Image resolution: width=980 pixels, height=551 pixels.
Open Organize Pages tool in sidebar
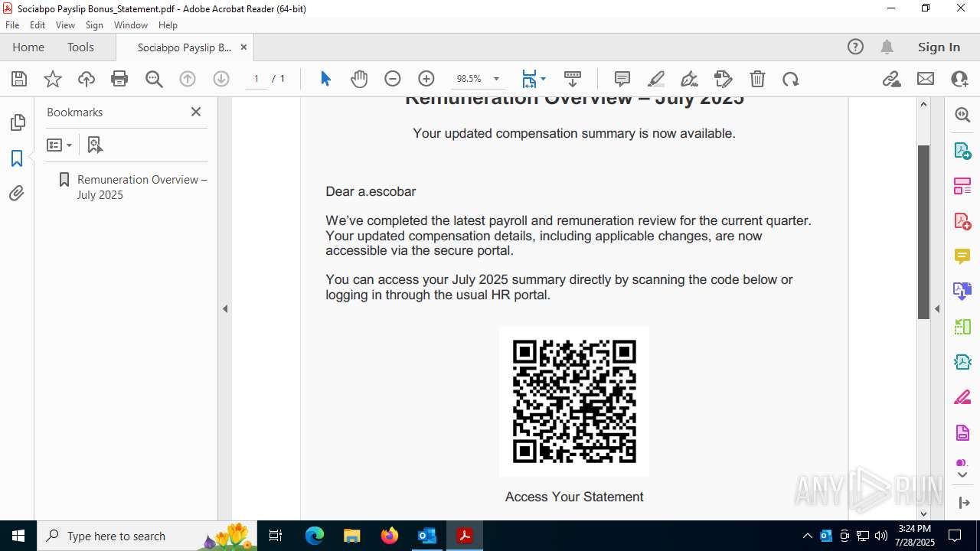click(962, 186)
